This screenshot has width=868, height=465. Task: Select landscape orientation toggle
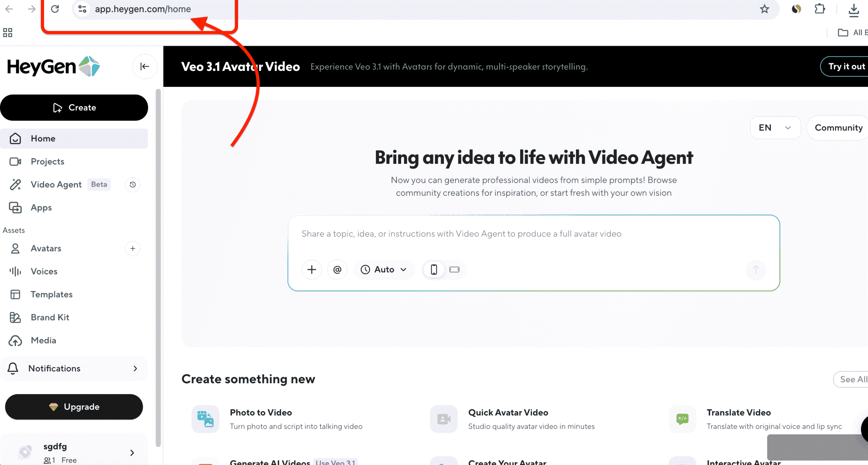tap(454, 269)
